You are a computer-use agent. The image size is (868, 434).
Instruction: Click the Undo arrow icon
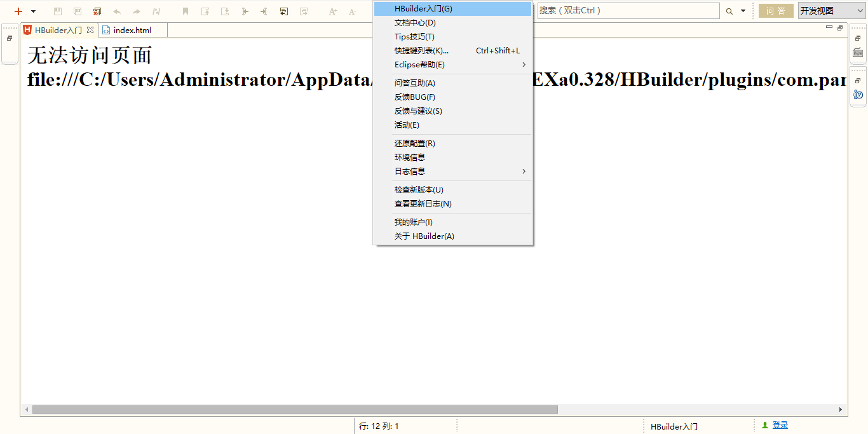click(117, 11)
